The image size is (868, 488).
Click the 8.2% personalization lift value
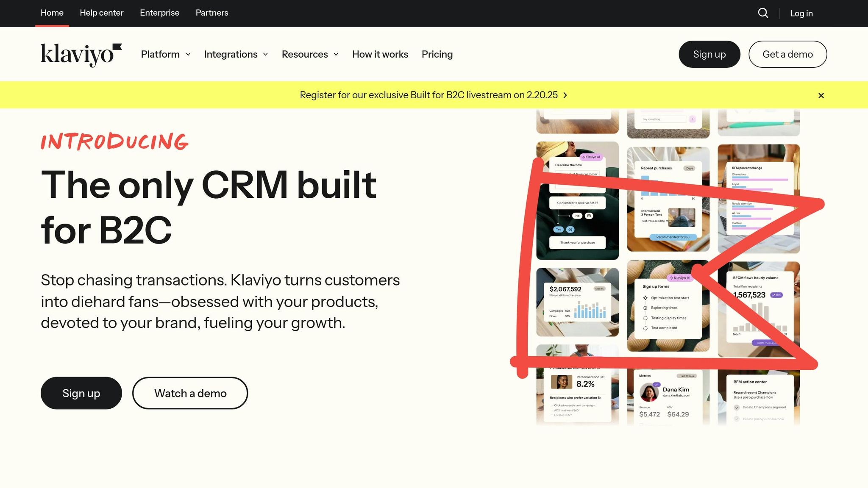click(x=585, y=384)
